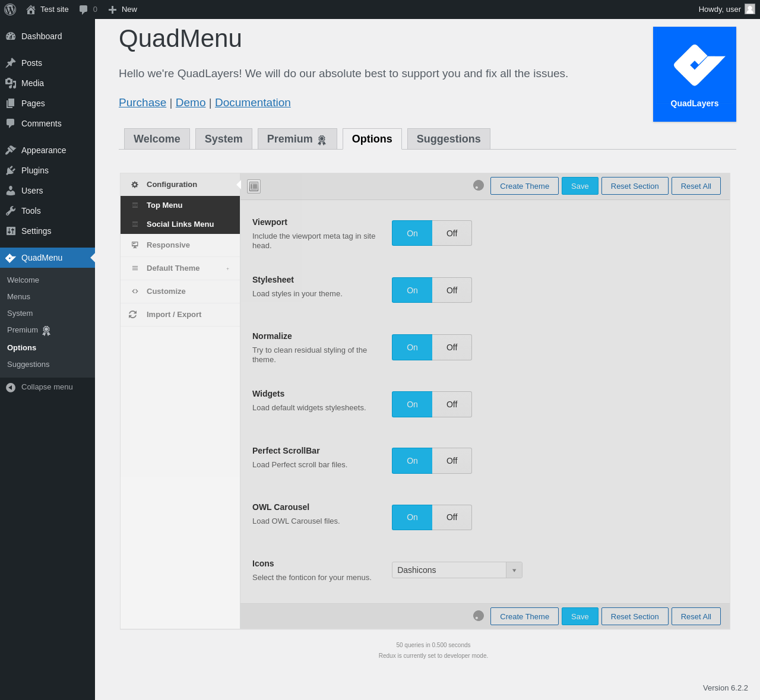Switch to the Premium tab
Screen dimensions: 760x700
point(297,139)
